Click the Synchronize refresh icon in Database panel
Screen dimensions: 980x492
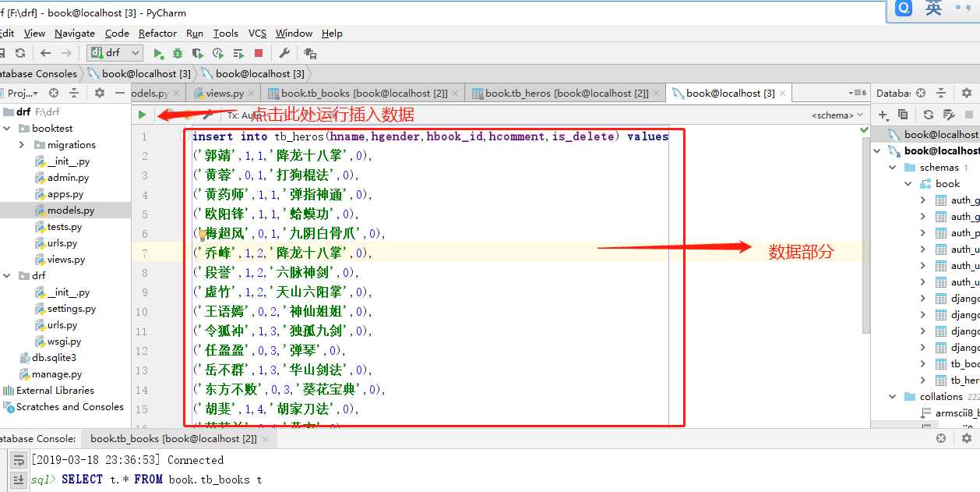click(x=928, y=115)
